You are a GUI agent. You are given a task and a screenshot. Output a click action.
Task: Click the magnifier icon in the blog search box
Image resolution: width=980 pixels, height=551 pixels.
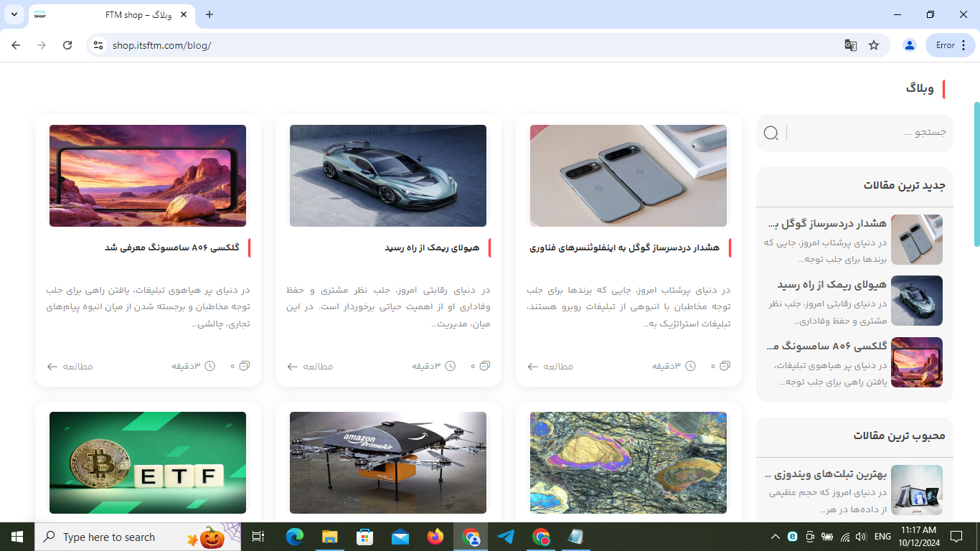tap(771, 133)
